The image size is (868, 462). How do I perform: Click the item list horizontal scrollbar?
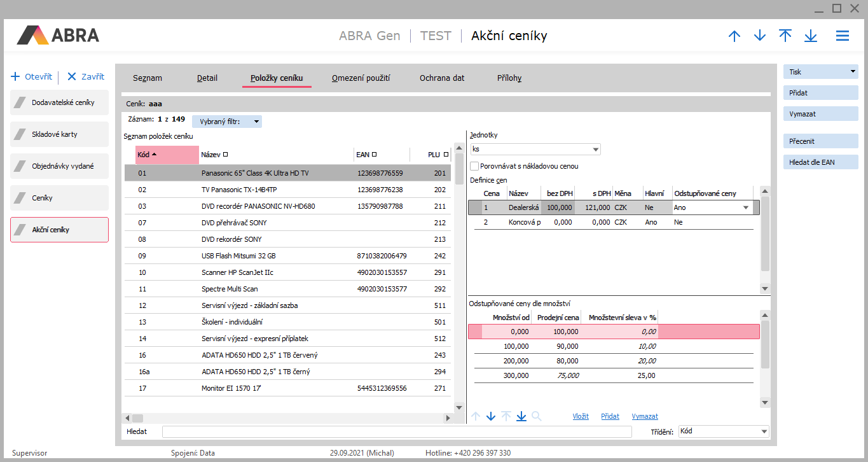click(286, 418)
